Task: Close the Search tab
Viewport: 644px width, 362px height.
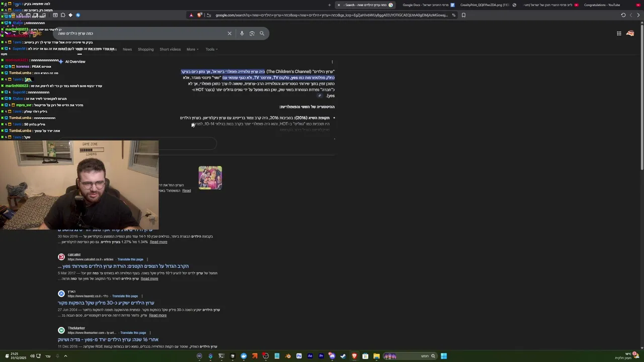Action: 339,5
